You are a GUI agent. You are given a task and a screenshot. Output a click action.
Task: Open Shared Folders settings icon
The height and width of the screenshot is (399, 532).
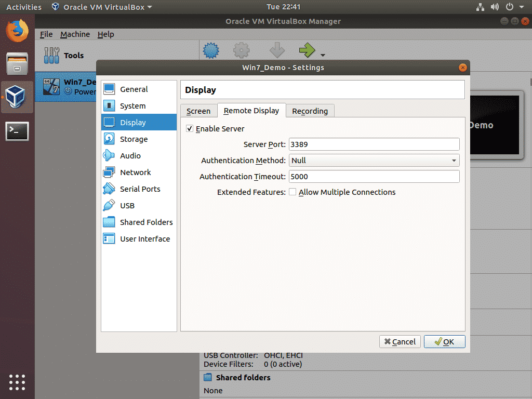coord(110,222)
